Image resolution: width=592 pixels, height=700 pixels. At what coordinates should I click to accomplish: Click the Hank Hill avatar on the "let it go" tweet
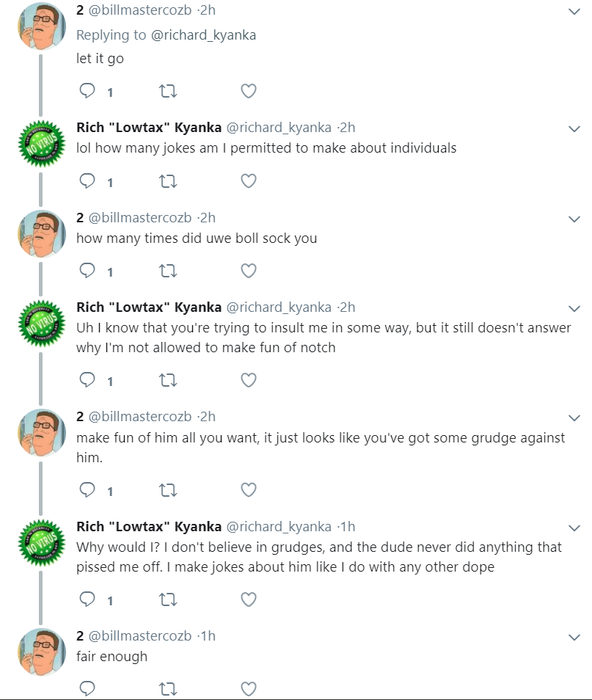(x=42, y=26)
